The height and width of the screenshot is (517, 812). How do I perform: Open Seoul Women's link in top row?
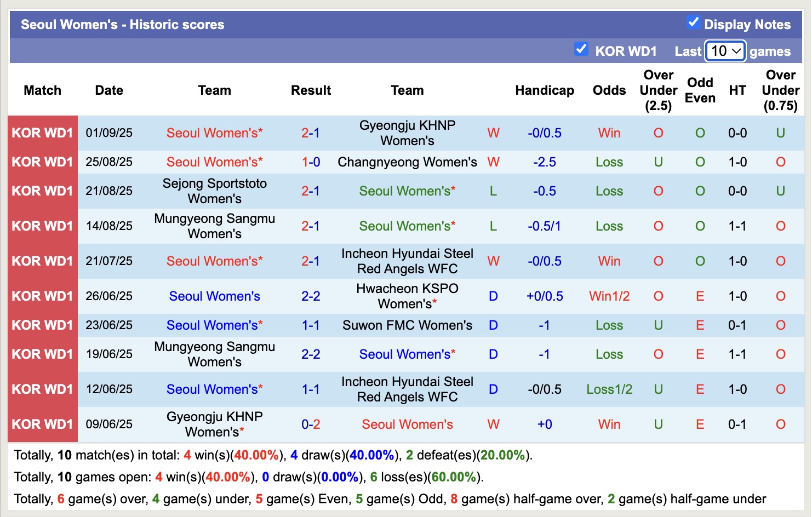point(214,133)
